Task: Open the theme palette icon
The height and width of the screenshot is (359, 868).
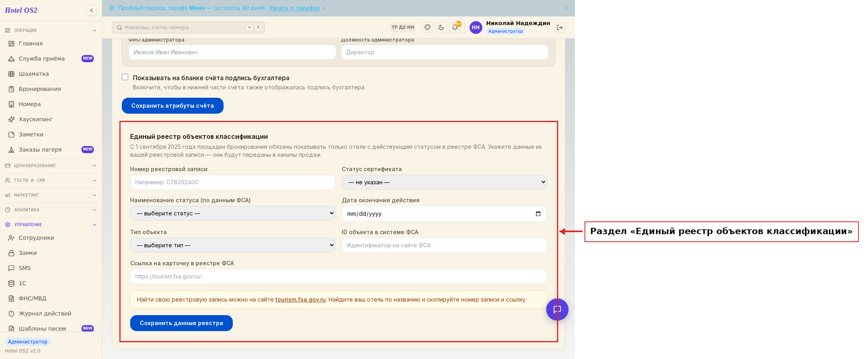Action: [x=428, y=28]
